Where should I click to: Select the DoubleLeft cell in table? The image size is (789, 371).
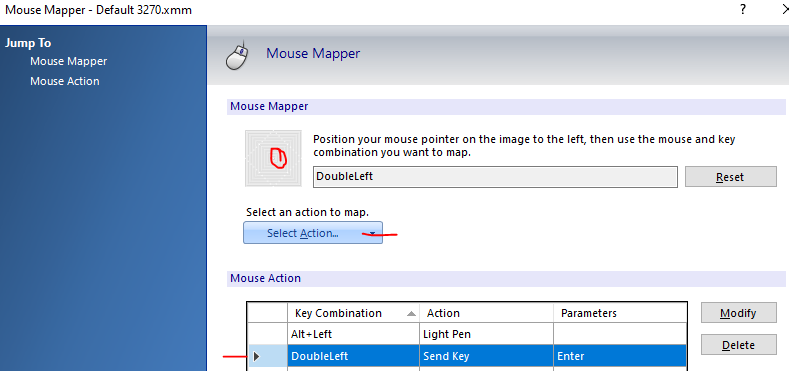[x=353, y=356]
